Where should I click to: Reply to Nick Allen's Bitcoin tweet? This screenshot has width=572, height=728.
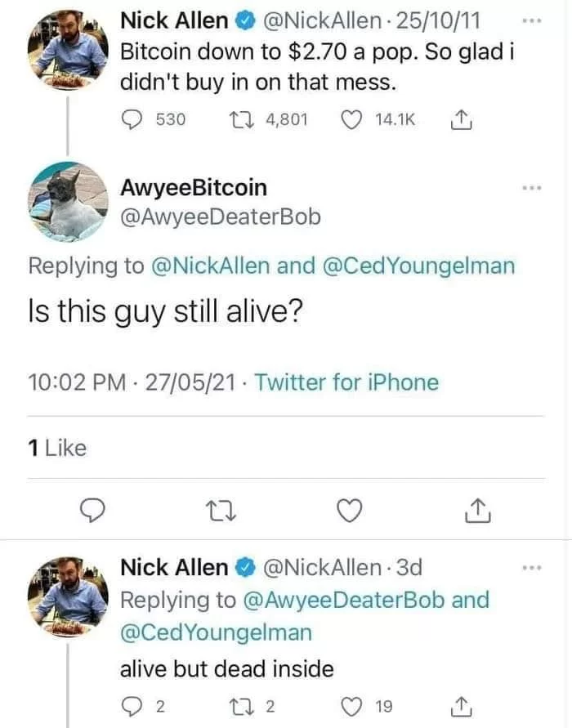[x=132, y=119]
